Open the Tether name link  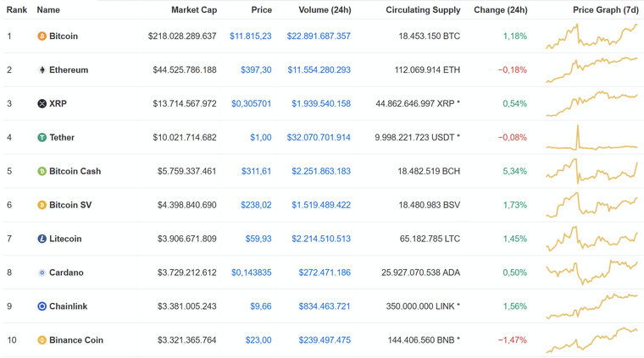tap(62, 137)
